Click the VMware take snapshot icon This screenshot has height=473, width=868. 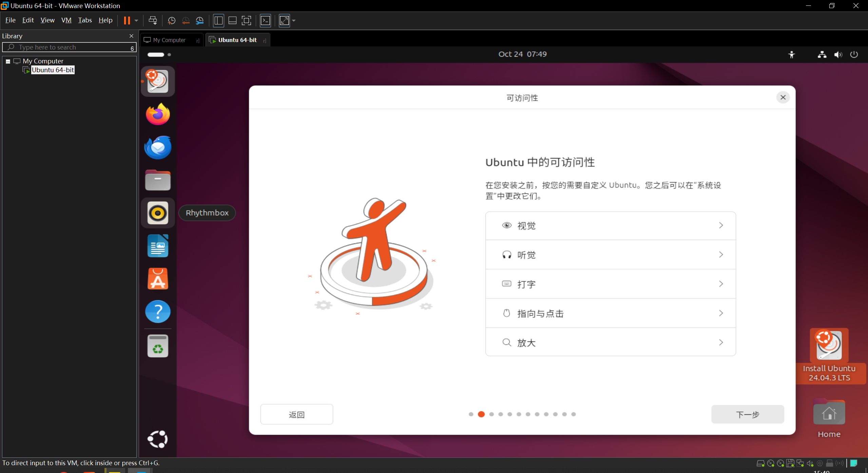(172, 21)
